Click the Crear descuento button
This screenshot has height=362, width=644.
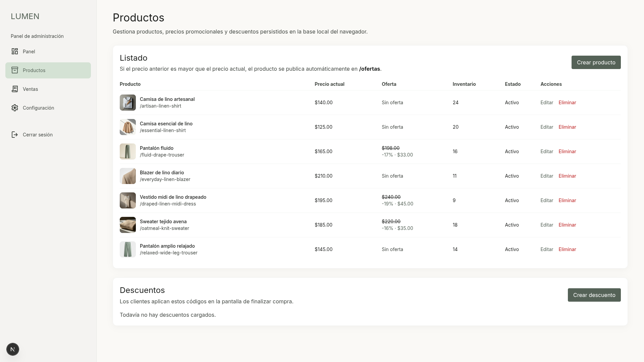594,295
